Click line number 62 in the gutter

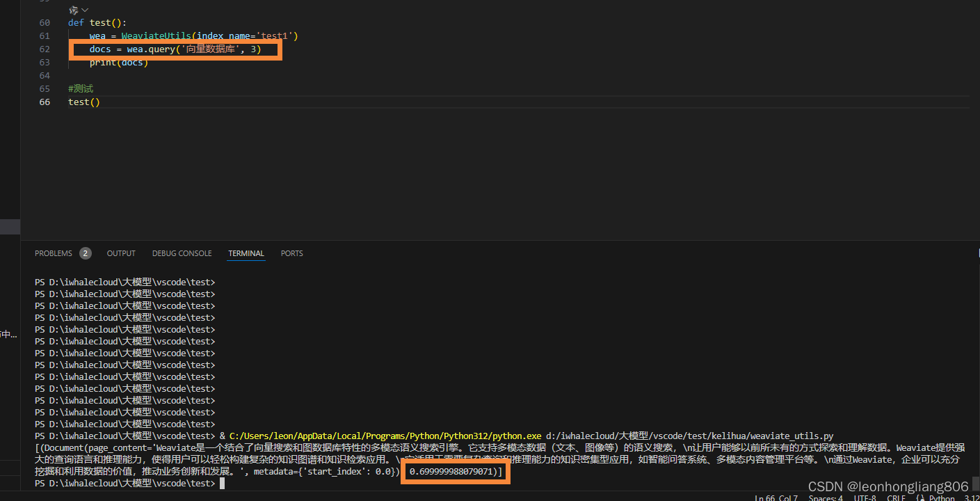pos(45,49)
